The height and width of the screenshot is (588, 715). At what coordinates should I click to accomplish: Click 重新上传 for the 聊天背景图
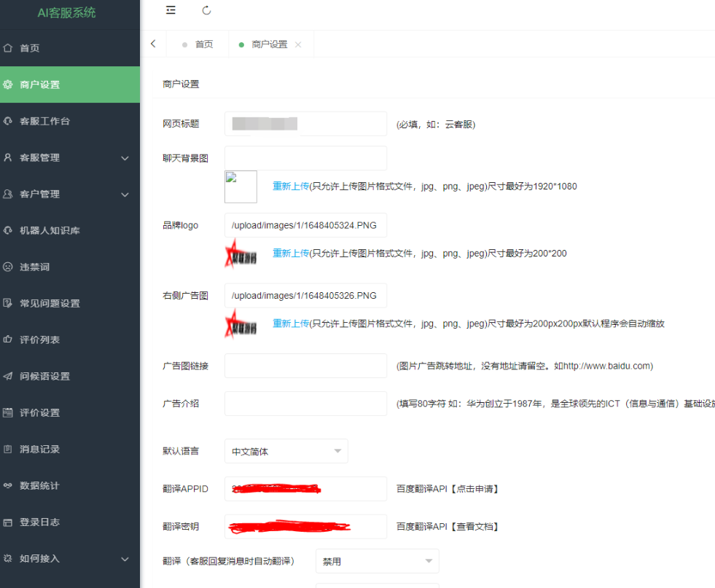tap(291, 186)
